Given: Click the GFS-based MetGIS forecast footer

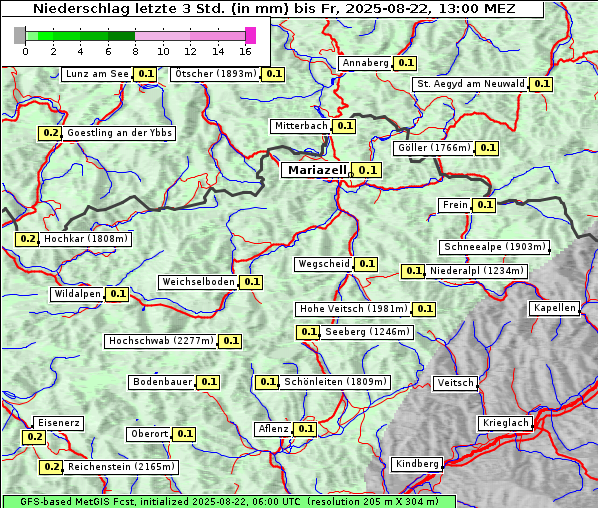Looking at the screenshot, I should pos(229,502).
